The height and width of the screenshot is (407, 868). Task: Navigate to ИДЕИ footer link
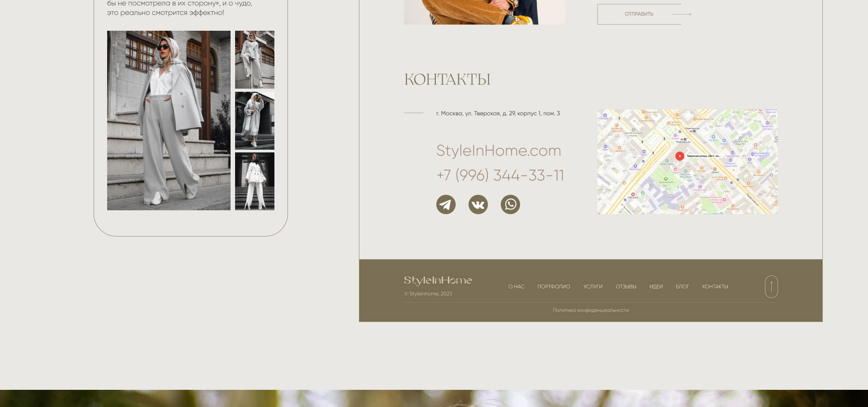tap(656, 287)
